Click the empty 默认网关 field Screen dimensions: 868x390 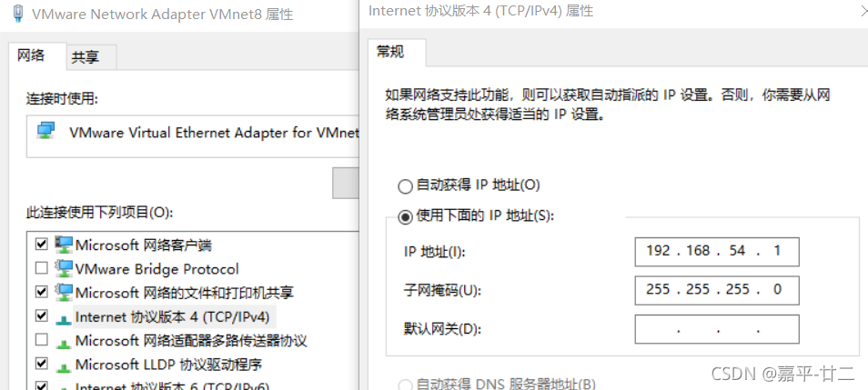[x=717, y=329]
